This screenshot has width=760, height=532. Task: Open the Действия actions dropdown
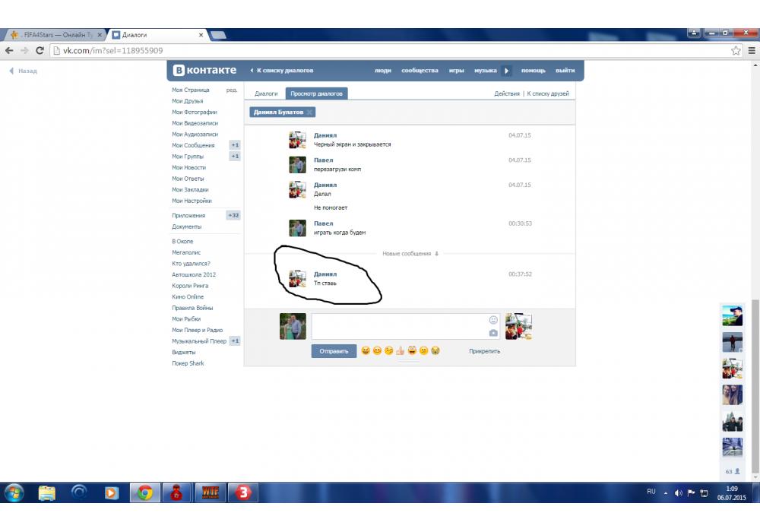coord(506,93)
